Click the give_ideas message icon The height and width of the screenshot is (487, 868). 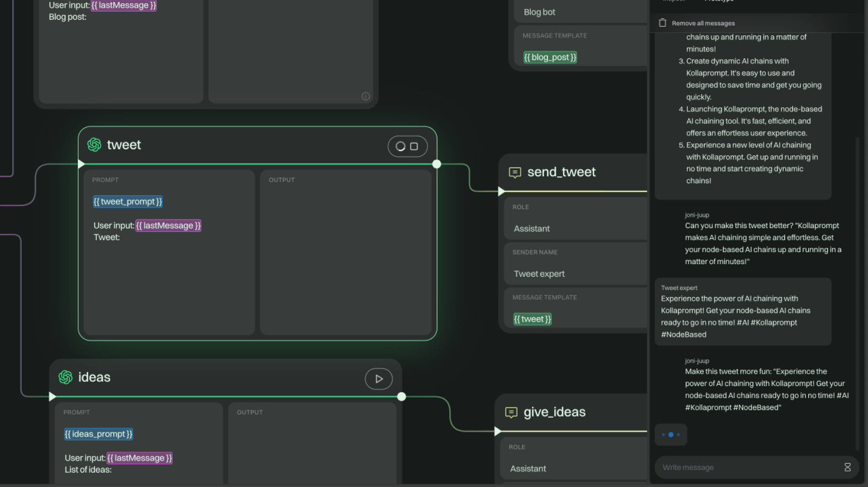tap(511, 412)
